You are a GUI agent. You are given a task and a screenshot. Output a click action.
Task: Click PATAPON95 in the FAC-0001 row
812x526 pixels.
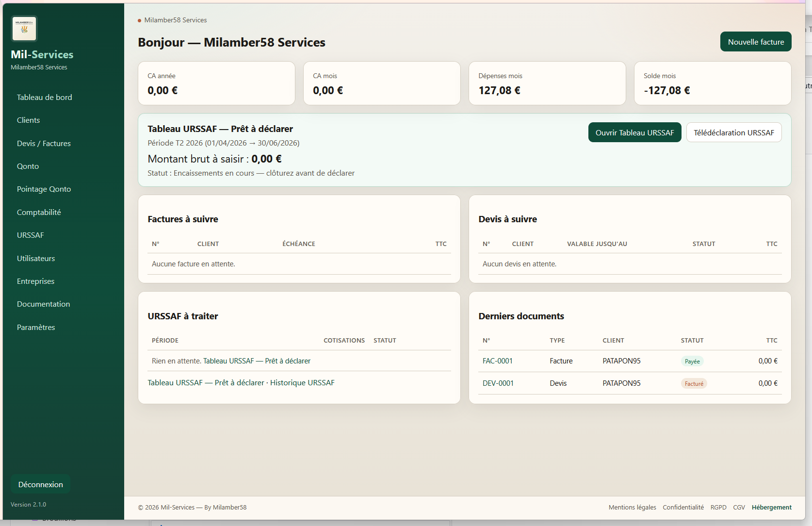point(621,361)
